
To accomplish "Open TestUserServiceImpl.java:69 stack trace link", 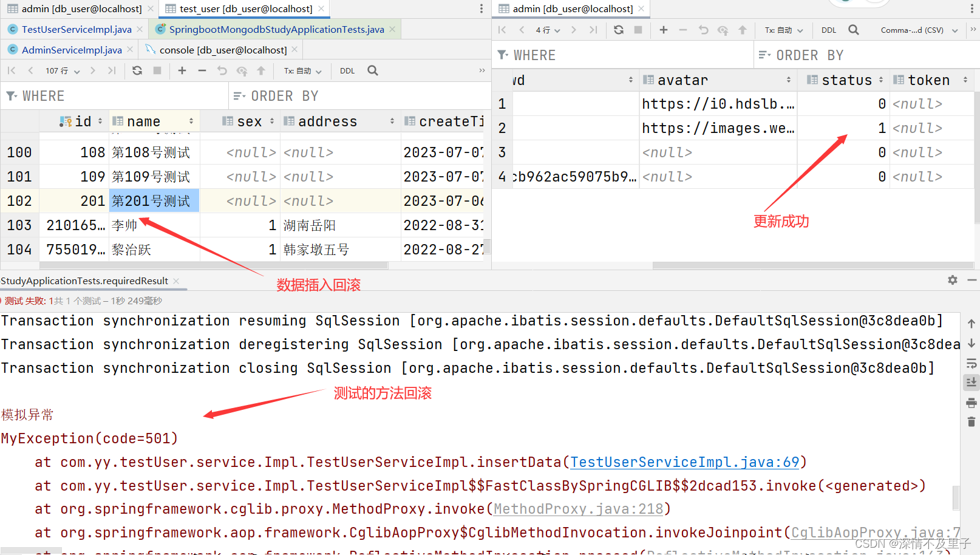I will click(x=684, y=462).
